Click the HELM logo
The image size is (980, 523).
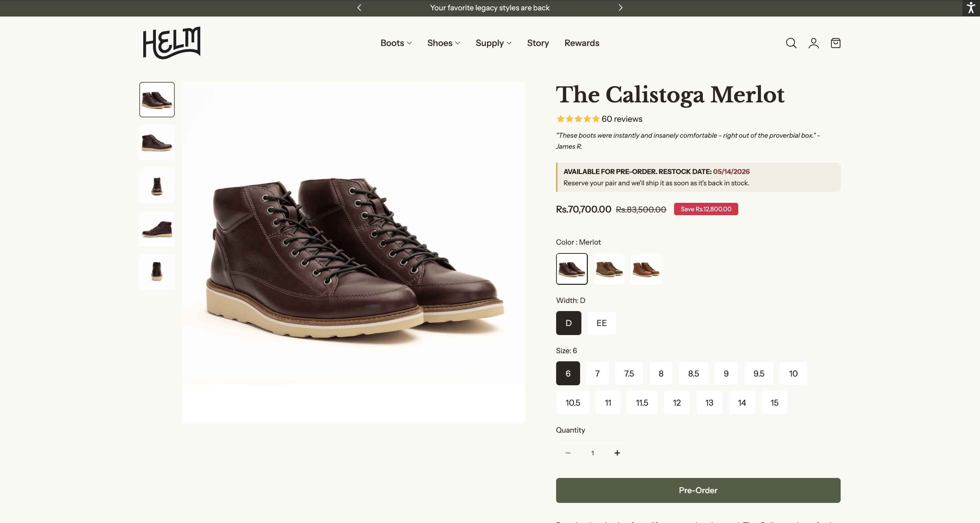171,43
